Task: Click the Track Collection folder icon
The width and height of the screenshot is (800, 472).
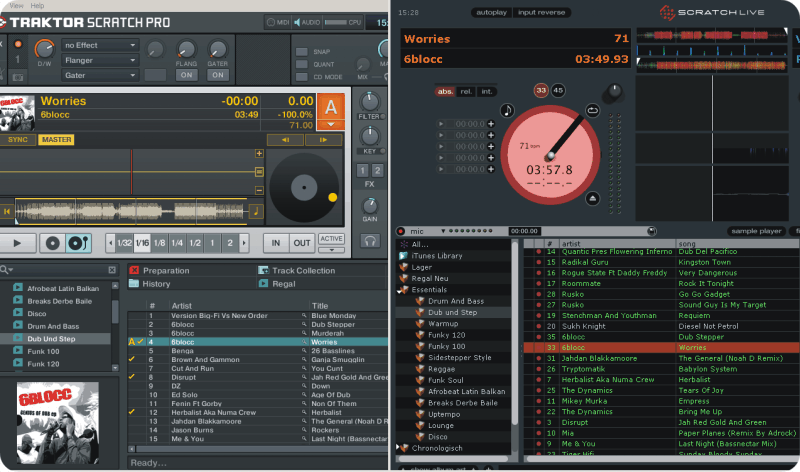Action: pos(263,270)
